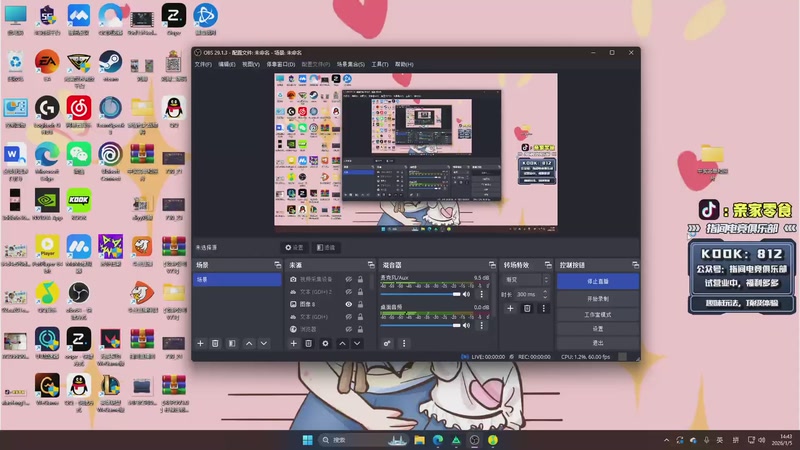Mute the 麦克风/Aux channel

pyautogui.click(x=466, y=294)
